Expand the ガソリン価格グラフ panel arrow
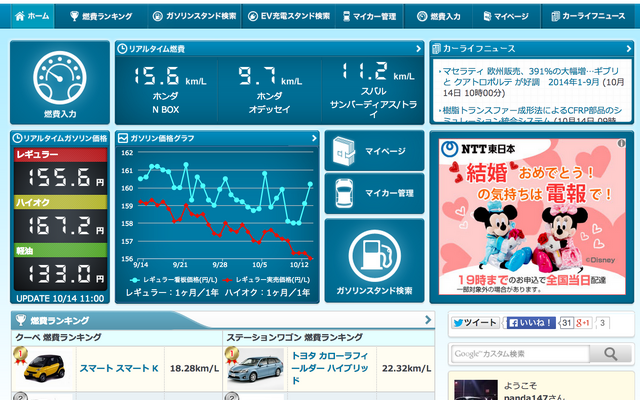640x400 pixels. tap(314, 138)
